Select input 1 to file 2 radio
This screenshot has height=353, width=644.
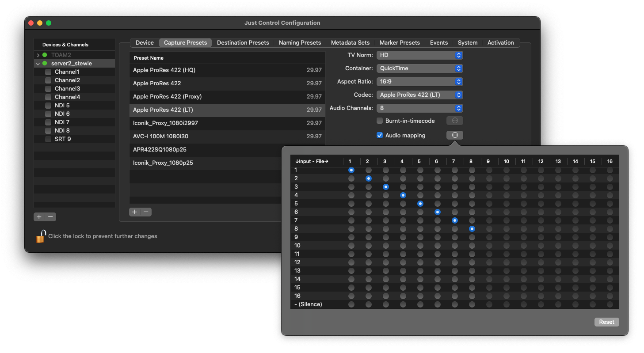coord(369,170)
